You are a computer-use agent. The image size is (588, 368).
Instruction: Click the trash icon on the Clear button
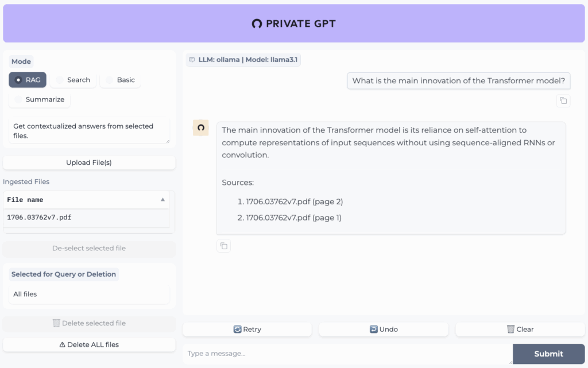click(510, 329)
